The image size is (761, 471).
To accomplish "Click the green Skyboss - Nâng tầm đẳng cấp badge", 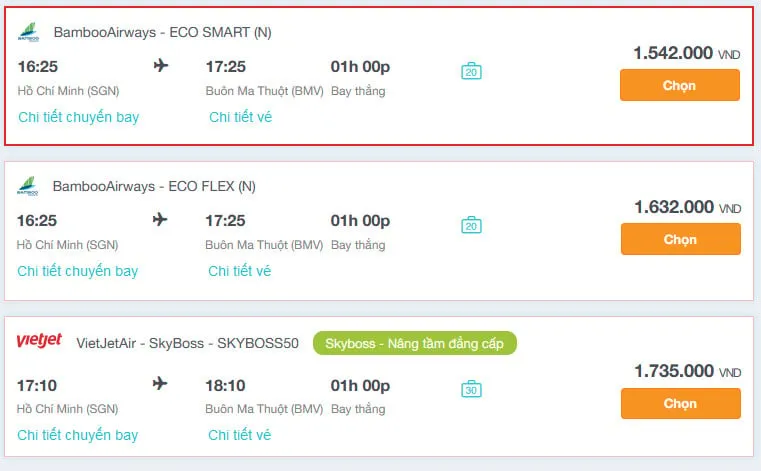I will 414,343.
